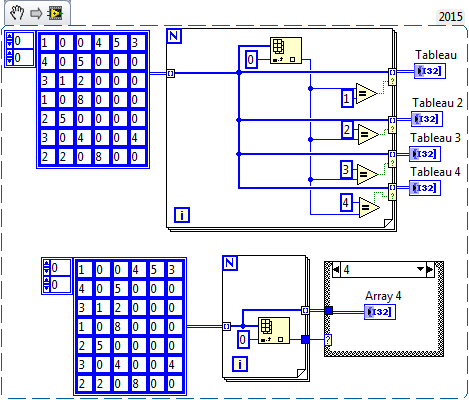This screenshot has height=400, width=469.
Task: Click next case arrow on case structure
Action: pyautogui.click(x=430, y=269)
